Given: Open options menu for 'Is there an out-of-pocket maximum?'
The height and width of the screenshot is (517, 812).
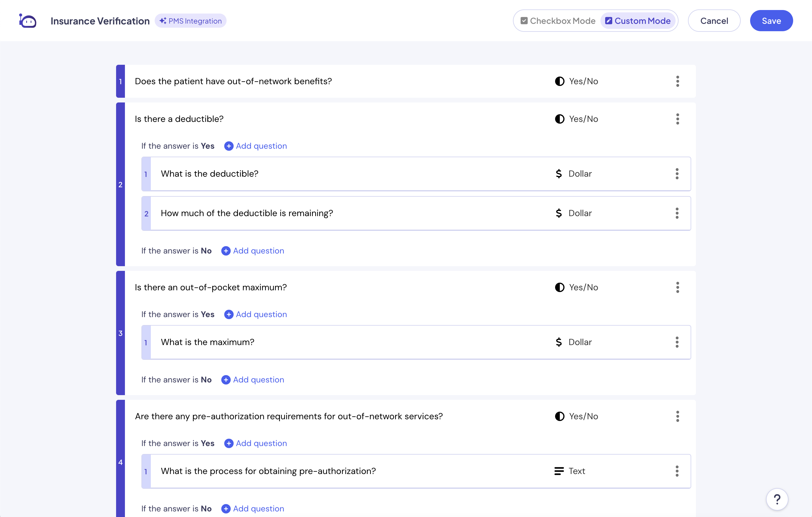Looking at the screenshot, I should point(677,287).
